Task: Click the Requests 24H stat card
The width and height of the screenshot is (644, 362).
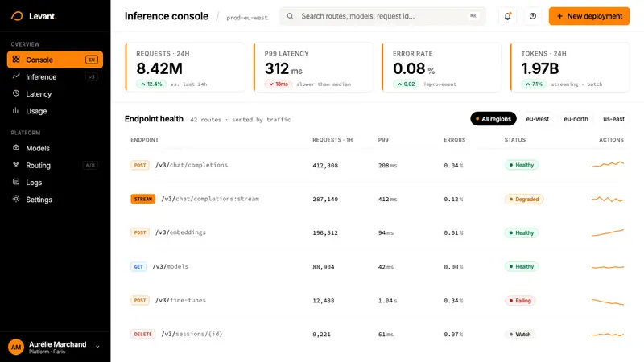Action: click(x=185, y=67)
